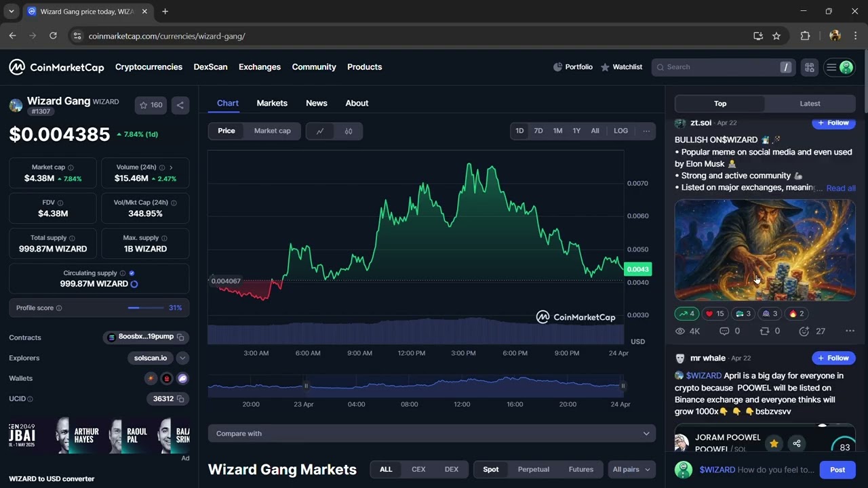The height and width of the screenshot is (488, 868).
Task: Show Profile score info icon
Action: tap(59, 308)
